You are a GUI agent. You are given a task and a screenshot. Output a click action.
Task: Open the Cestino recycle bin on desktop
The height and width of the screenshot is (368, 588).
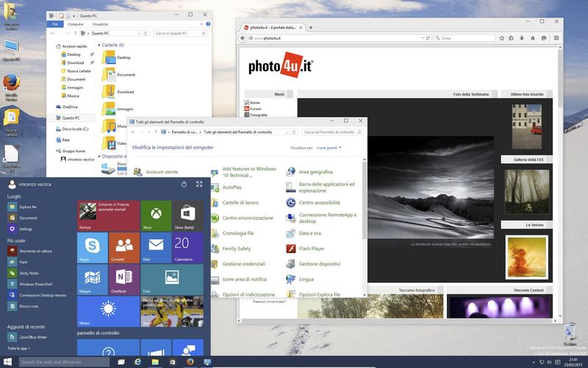click(x=570, y=334)
